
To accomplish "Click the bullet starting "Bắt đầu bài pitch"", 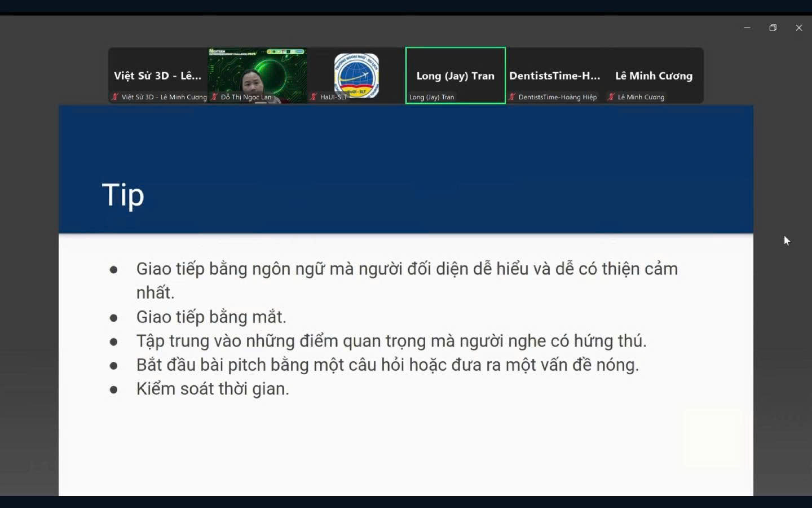I will 387,365.
